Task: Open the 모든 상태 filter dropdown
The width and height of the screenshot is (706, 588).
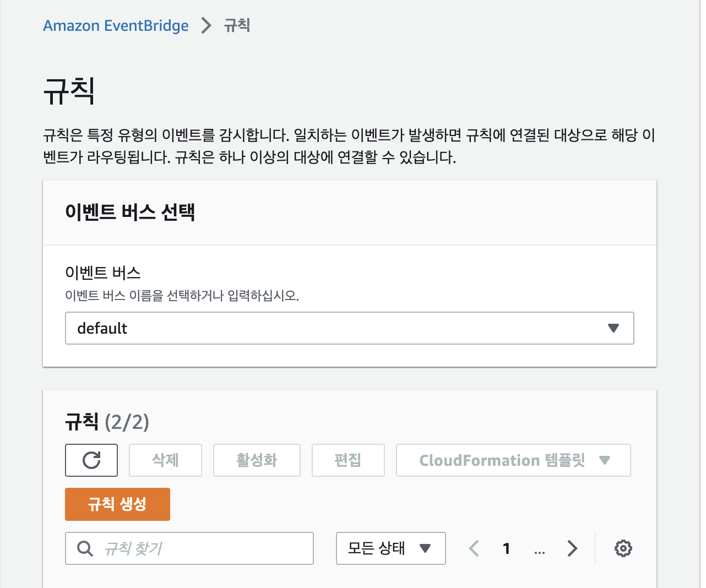Action: (x=391, y=548)
